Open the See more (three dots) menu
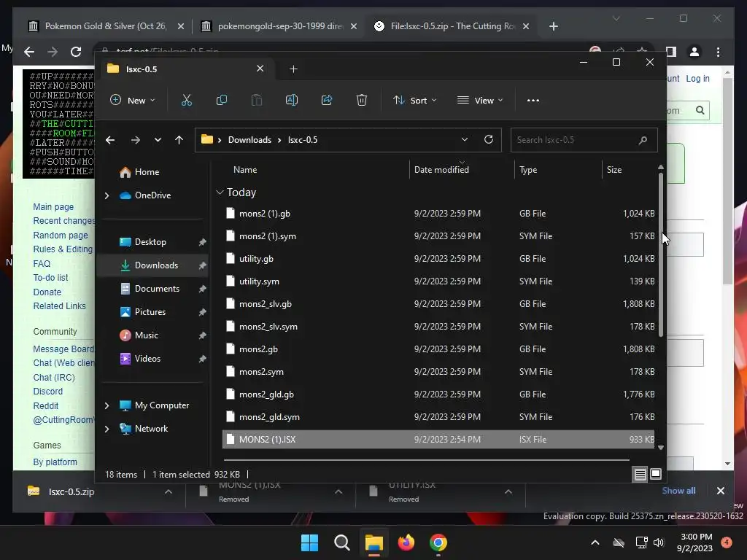Image resolution: width=747 pixels, height=560 pixels. point(533,101)
